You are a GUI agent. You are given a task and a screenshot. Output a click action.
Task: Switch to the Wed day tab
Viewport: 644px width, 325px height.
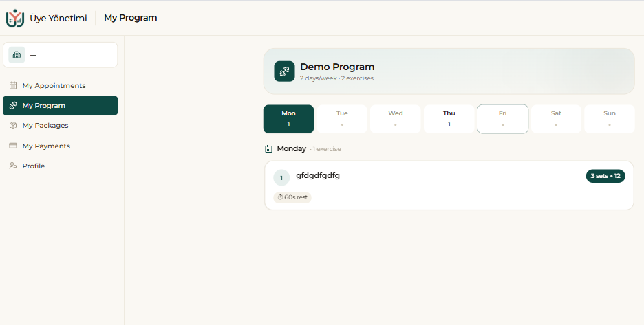(x=396, y=119)
